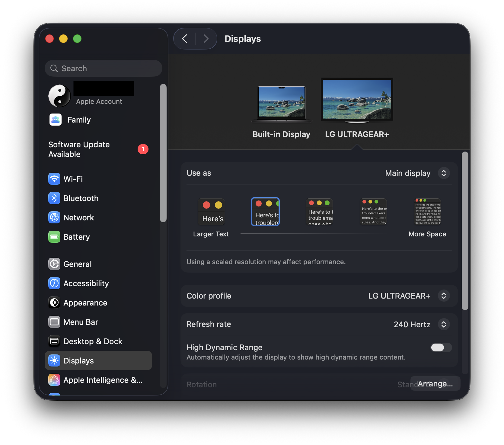This screenshot has width=504, height=445.
Task: Open Bluetooth settings
Action: click(x=98, y=198)
